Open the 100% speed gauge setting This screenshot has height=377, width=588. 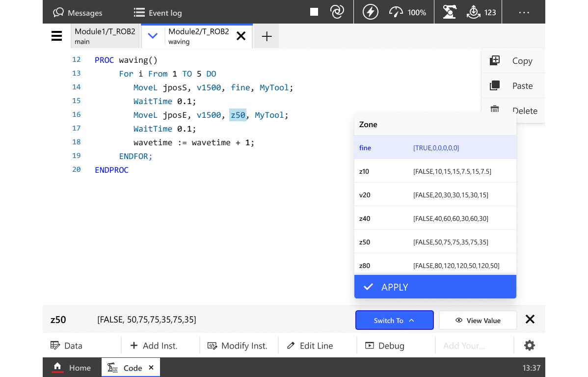pos(407,12)
